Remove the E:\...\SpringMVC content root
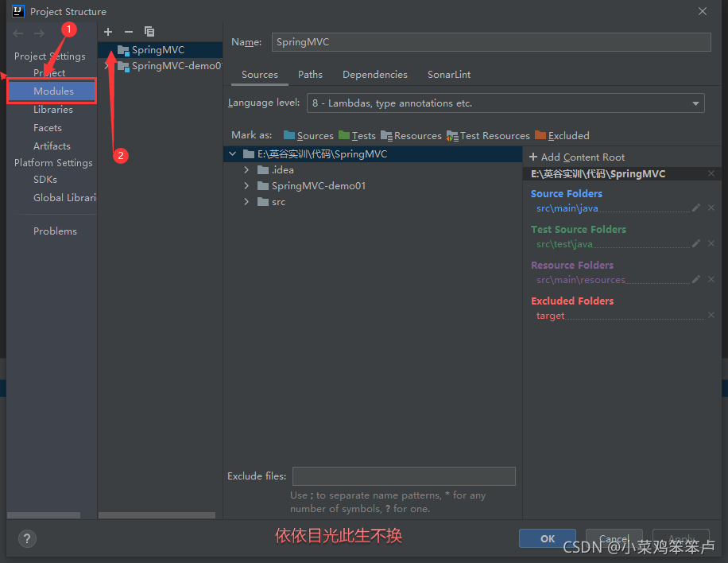Image resolution: width=728 pixels, height=563 pixels. (711, 173)
